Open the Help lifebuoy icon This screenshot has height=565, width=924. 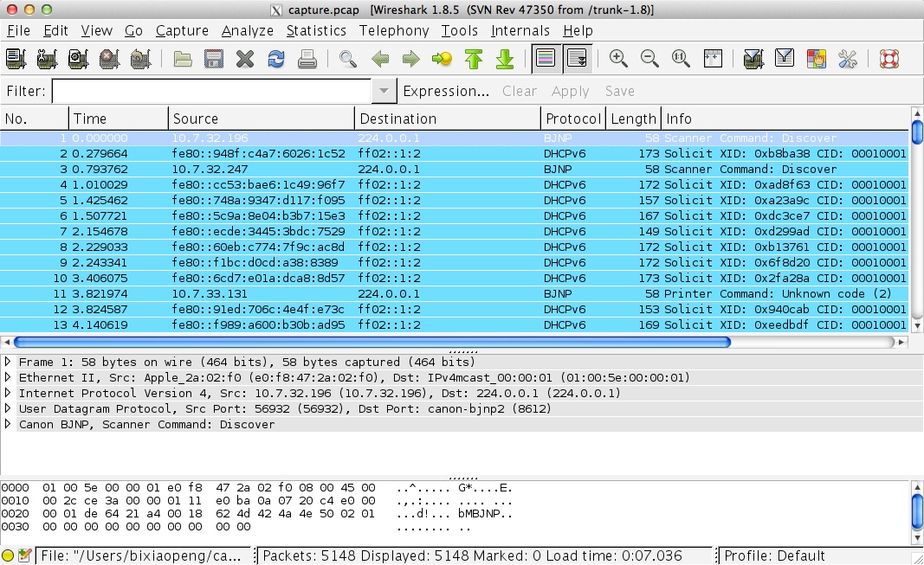pos(889,59)
